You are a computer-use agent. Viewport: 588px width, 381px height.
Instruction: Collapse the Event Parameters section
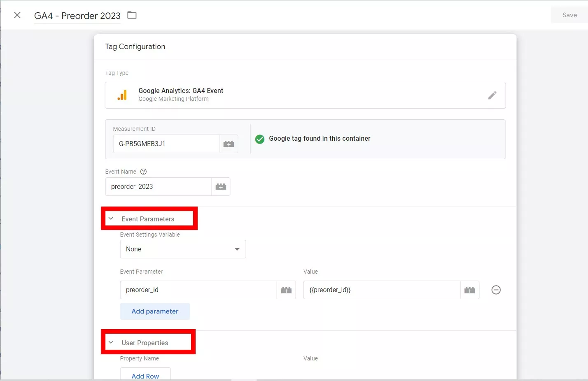point(111,218)
